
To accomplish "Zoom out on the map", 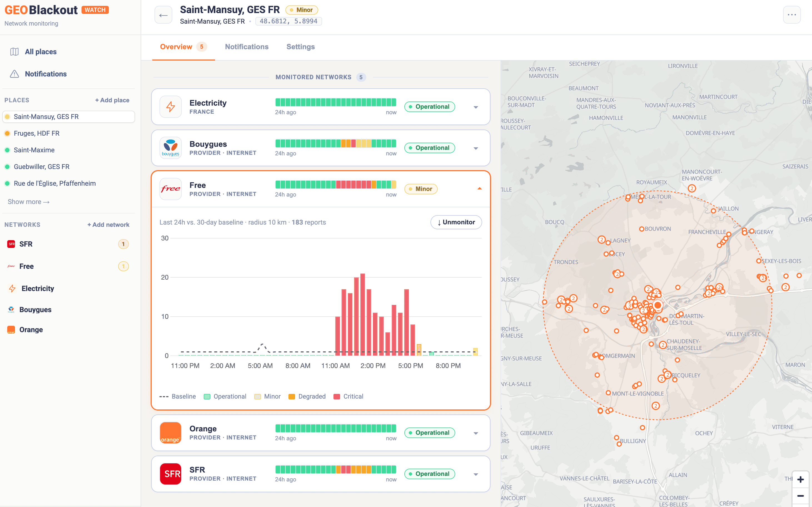I will 801,496.
